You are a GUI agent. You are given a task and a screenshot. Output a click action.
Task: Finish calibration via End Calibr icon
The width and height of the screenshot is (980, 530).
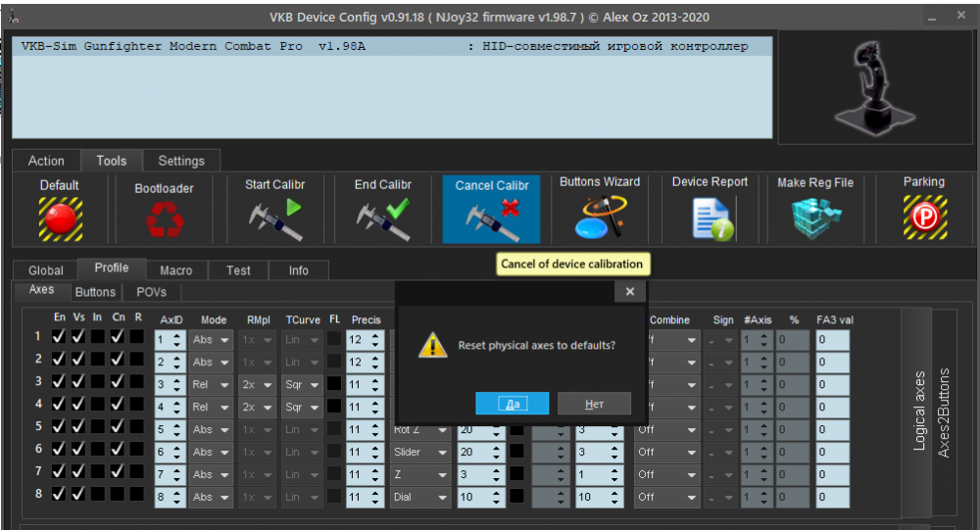[x=382, y=217]
